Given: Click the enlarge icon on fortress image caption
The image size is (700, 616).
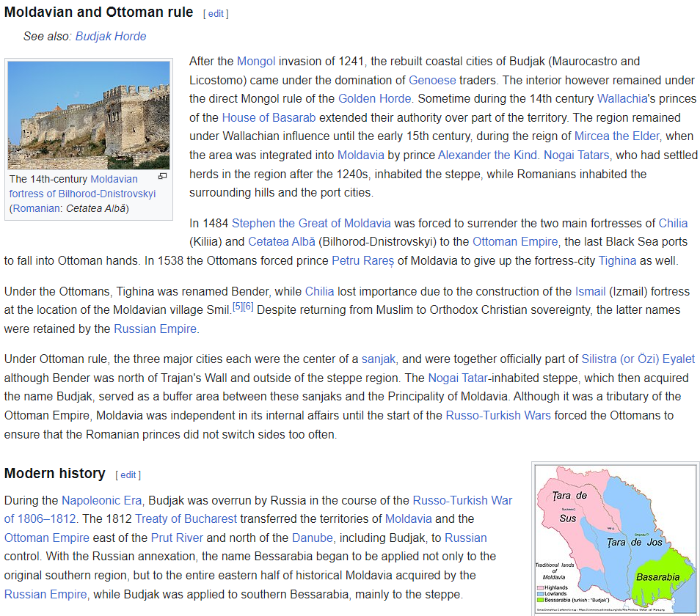Looking at the screenshot, I should pyautogui.click(x=162, y=176).
